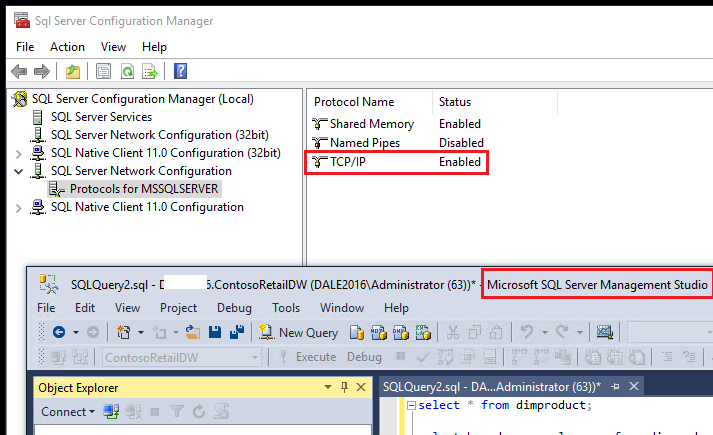Click Properties icon in Configuration Manager toolbar
The width and height of the screenshot is (713, 435).
tap(103, 71)
